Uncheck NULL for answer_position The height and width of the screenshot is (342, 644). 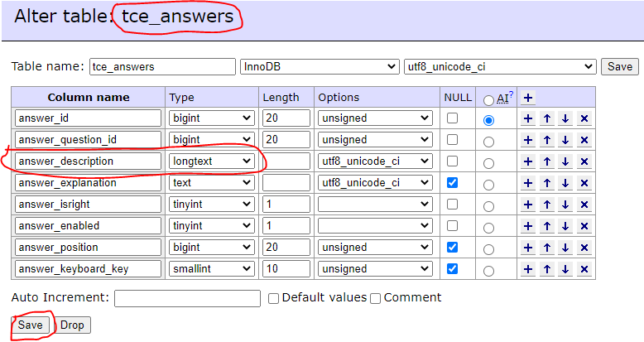click(452, 247)
